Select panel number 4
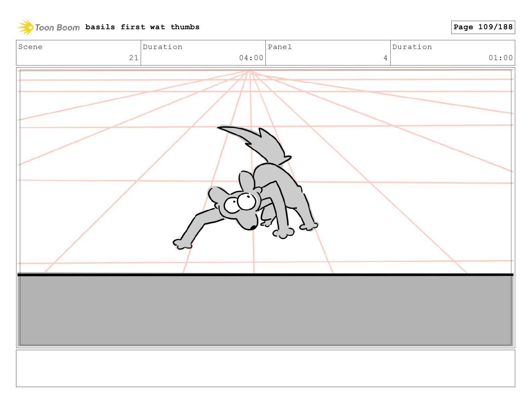 (x=386, y=58)
